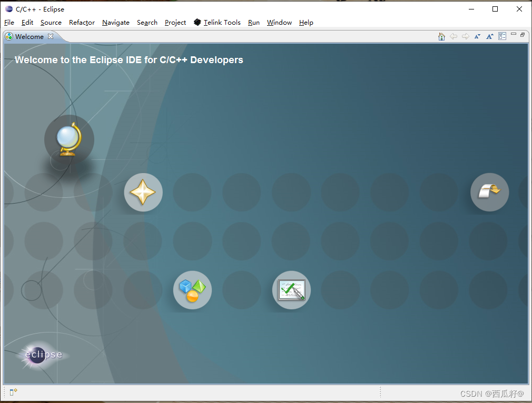This screenshot has width=532, height=403.
Task: Open the Samples shapes icon
Action: tap(192, 290)
